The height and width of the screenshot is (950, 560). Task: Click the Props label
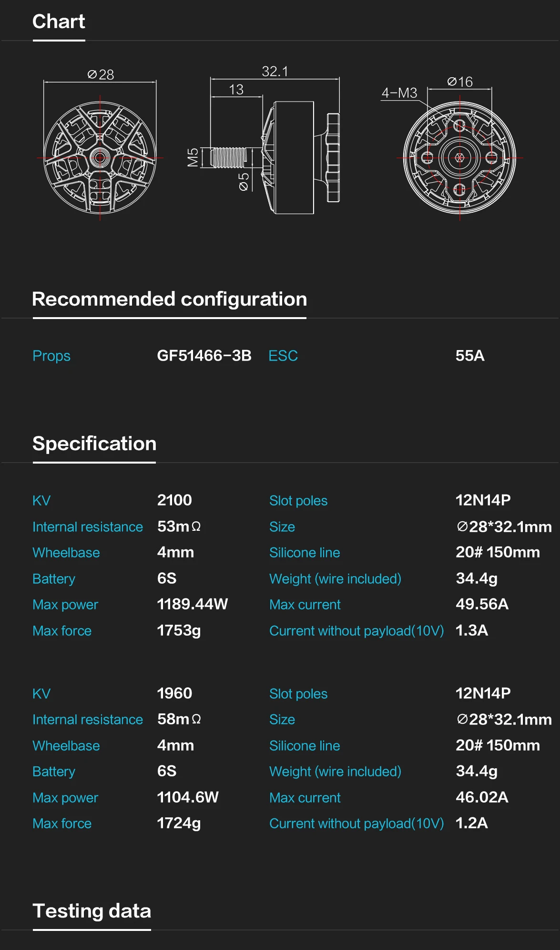pyautogui.click(x=51, y=356)
